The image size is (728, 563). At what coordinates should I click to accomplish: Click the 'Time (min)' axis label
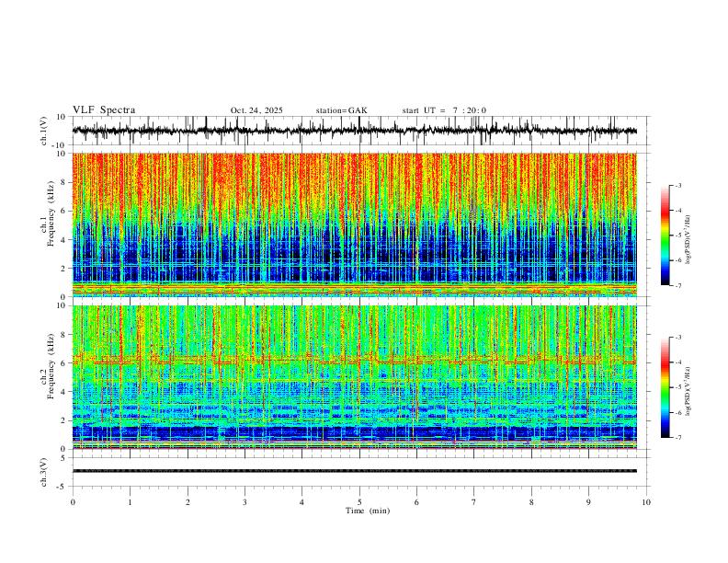point(368,511)
